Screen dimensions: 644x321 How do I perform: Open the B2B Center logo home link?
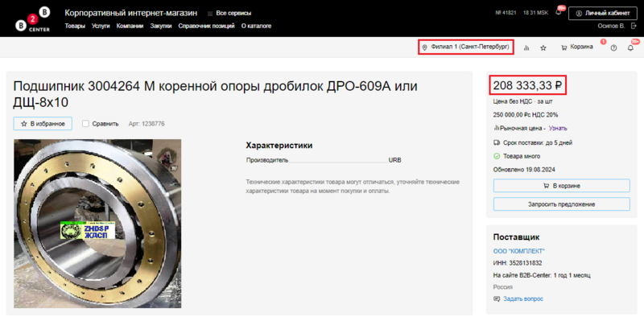(33, 19)
